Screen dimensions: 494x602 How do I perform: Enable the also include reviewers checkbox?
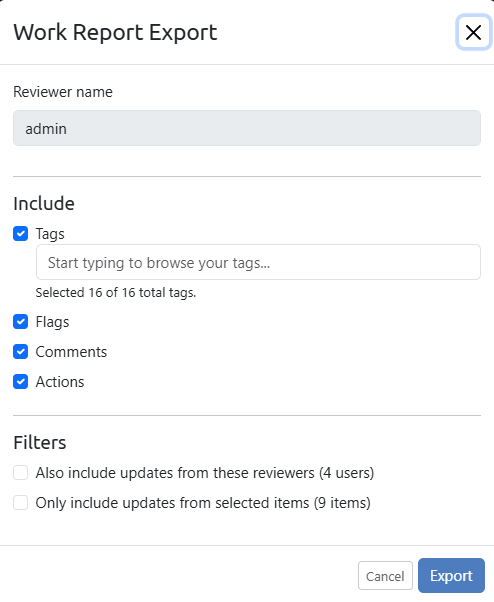[21, 473]
